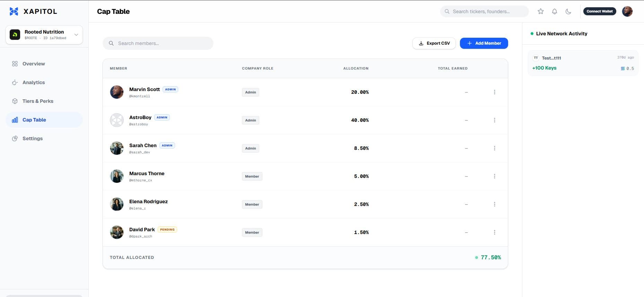
Task: Open row options for Sarah Chen
Action: pos(495,148)
